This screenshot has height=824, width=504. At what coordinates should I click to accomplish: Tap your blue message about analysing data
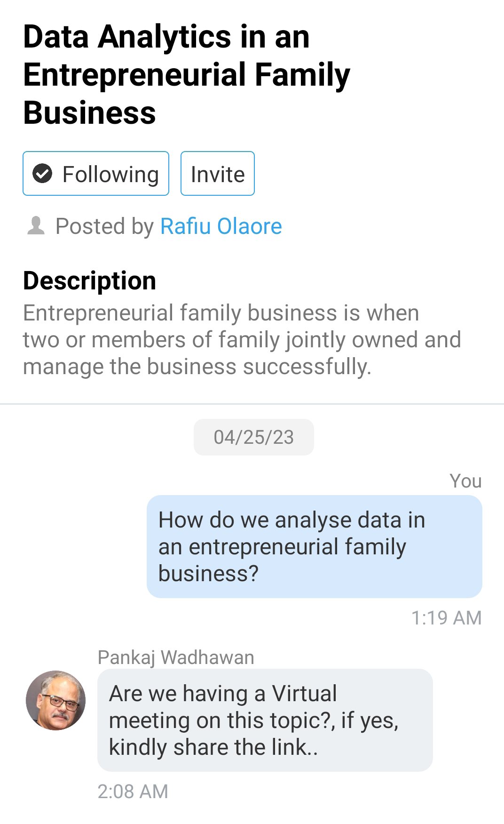[314, 547]
